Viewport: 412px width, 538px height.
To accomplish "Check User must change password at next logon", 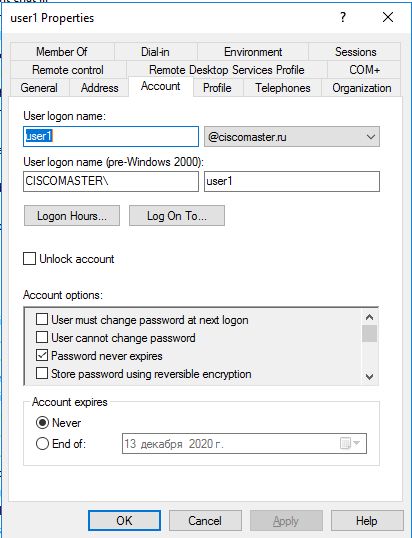I will (42, 319).
